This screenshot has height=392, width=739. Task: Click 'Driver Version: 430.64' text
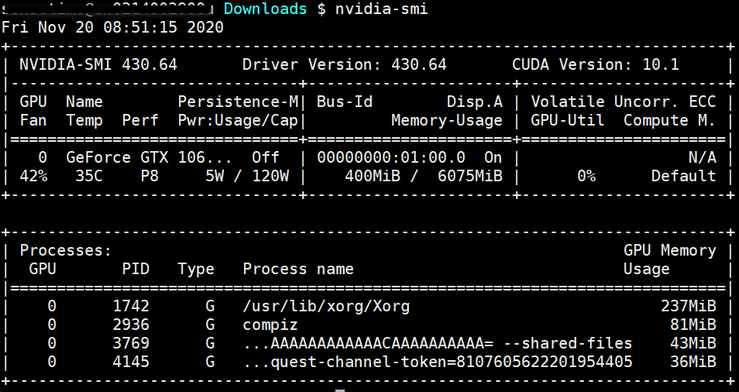pos(345,64)
